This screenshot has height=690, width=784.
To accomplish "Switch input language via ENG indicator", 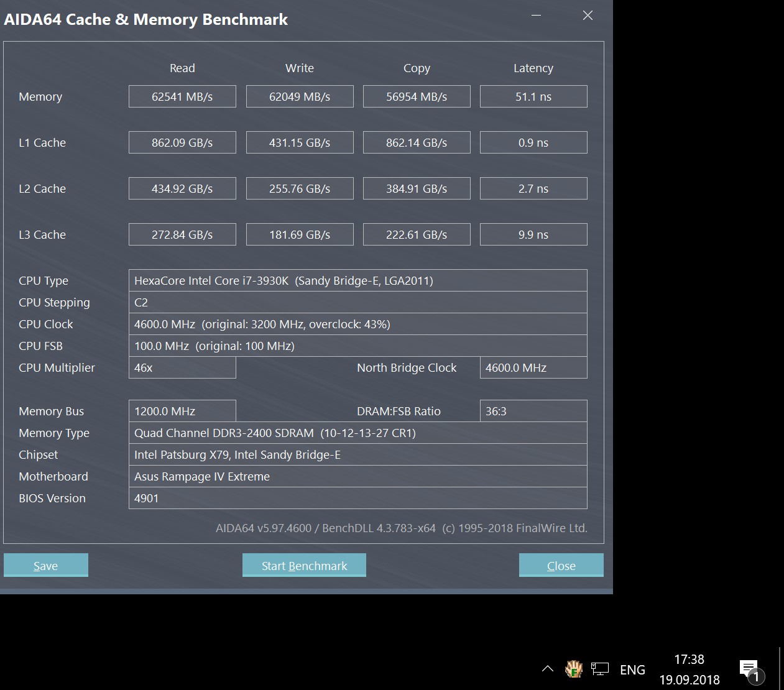I will [632, 669].
